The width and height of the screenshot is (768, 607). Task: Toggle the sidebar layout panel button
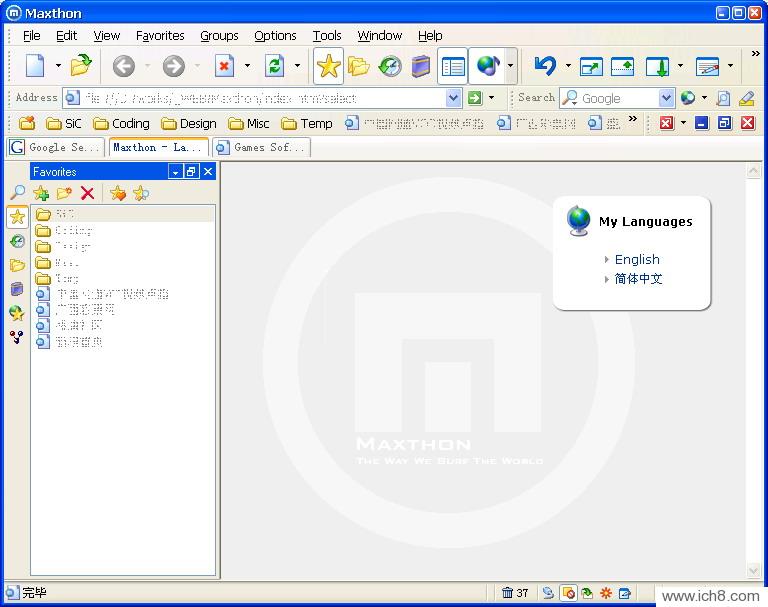coord(453,66)
